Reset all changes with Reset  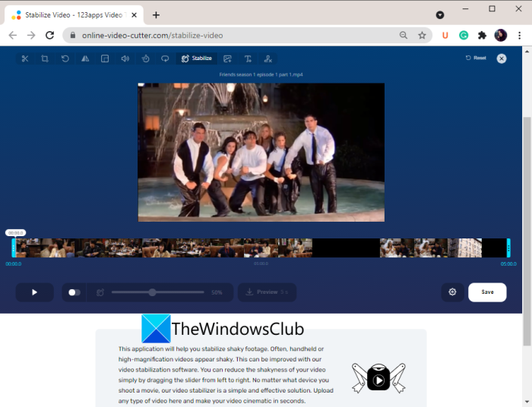pos(476,58)
